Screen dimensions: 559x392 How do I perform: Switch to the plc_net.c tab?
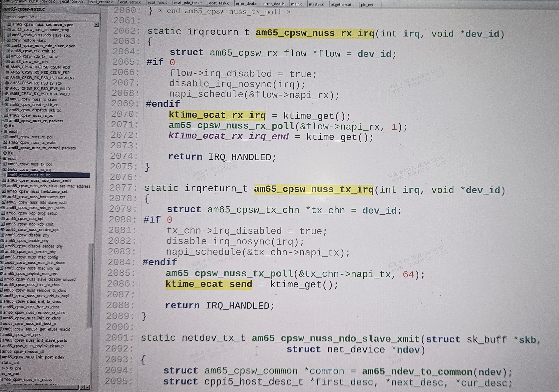pyautogui.click(x=368, y=5)
